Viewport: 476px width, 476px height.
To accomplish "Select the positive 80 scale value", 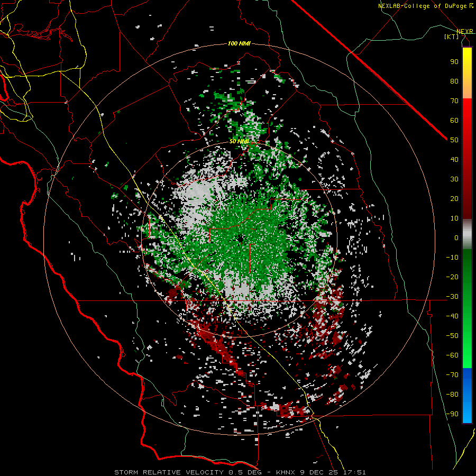I will pos(454,81).
